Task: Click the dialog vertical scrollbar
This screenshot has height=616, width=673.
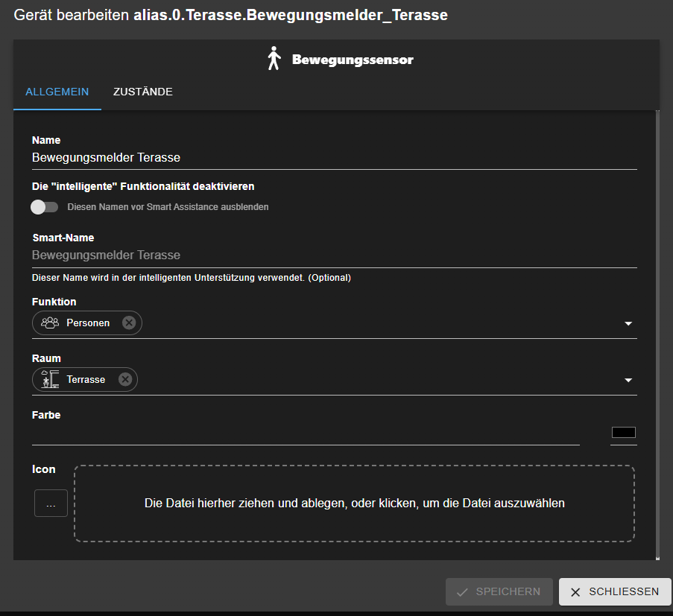Action: [x=657, y=334]
